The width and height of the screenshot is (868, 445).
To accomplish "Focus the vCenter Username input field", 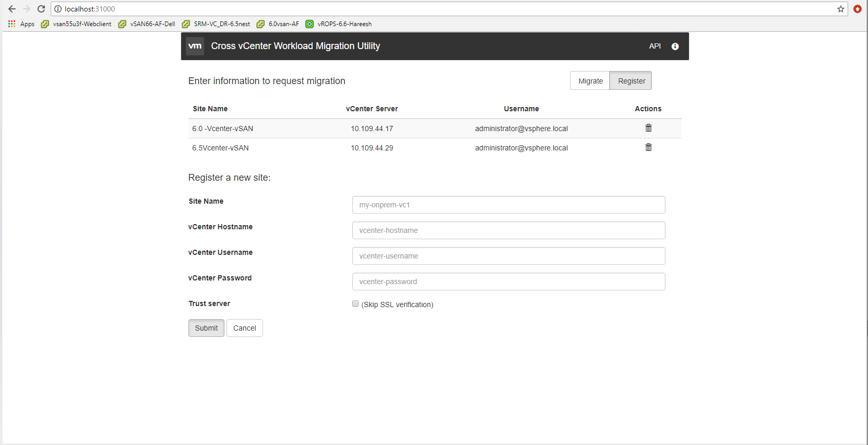I will (508, 256).
